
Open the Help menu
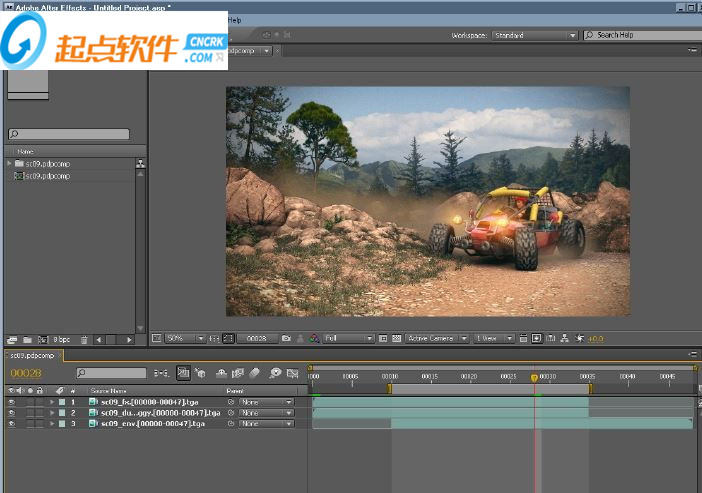coord(234,19)
